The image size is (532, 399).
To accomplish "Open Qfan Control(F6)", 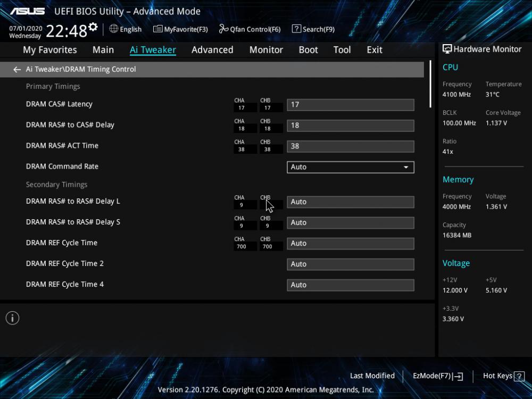I will 250,29.
